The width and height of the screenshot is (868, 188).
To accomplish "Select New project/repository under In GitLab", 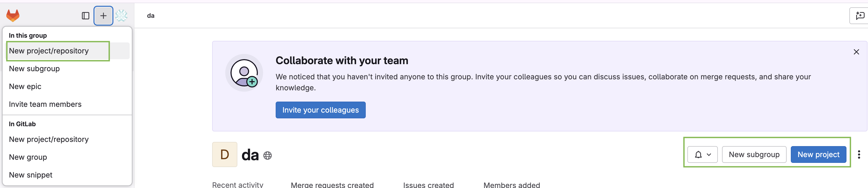I will (x=49, y=140).
